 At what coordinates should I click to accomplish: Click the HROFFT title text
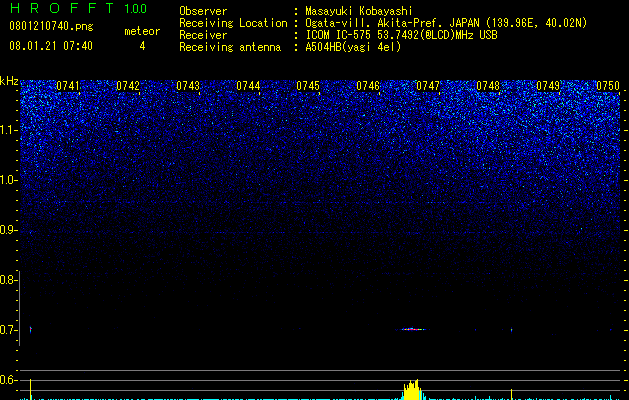coord(62,8)
